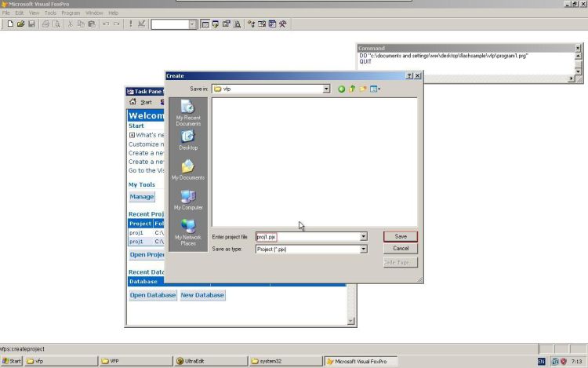Open the database dropdown in the toolbar
Screen dimensions: 588x368
[192, 24]
